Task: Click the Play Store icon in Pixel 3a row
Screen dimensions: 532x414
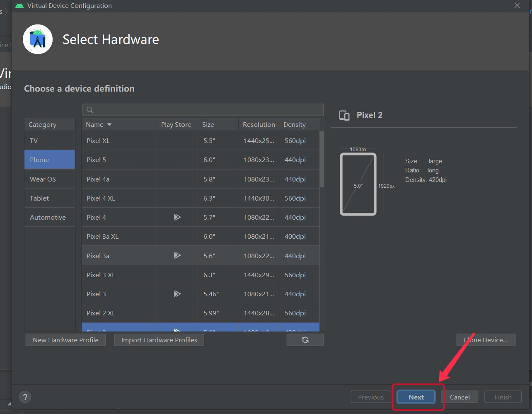Action: click(x=177, y=255)
